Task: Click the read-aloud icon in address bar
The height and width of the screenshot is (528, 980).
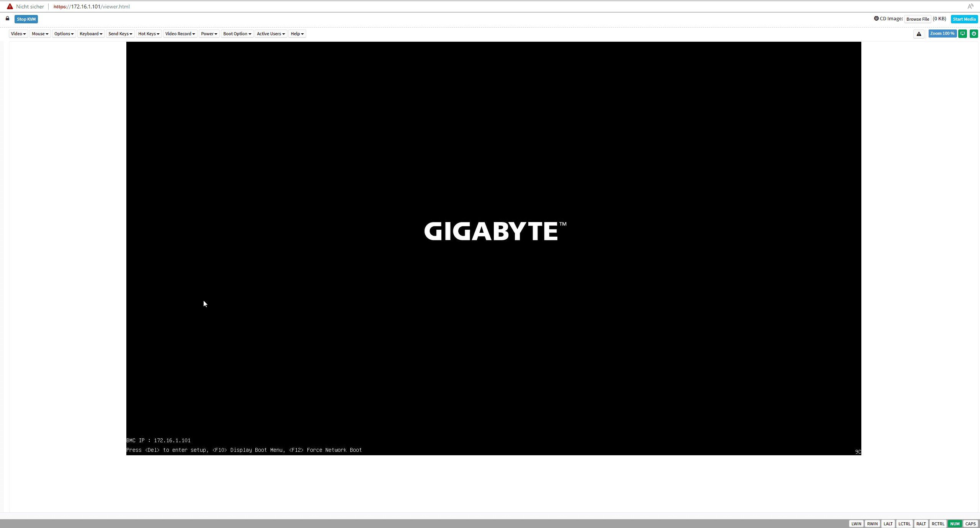Action: tap(970, 7)
